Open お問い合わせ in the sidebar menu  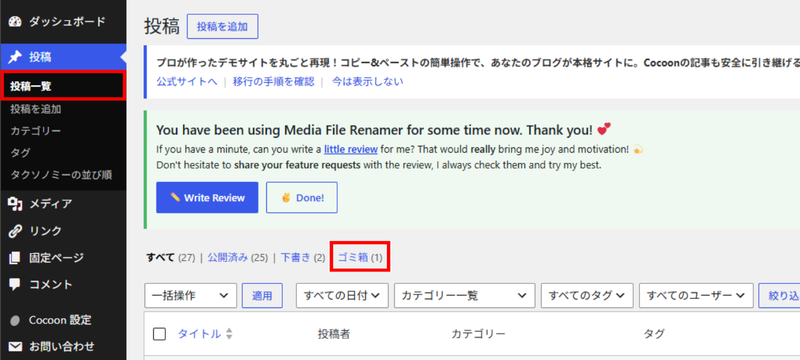click(x=63, y=347)
